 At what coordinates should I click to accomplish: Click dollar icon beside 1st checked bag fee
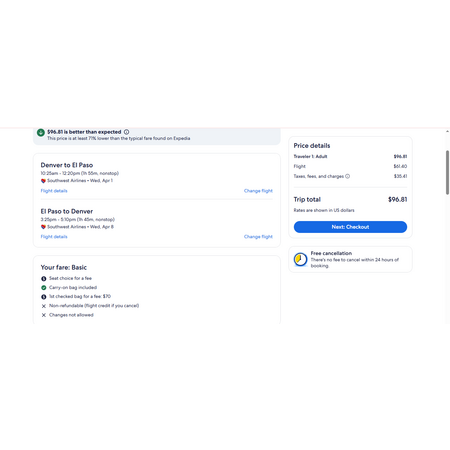pos(44,297)
